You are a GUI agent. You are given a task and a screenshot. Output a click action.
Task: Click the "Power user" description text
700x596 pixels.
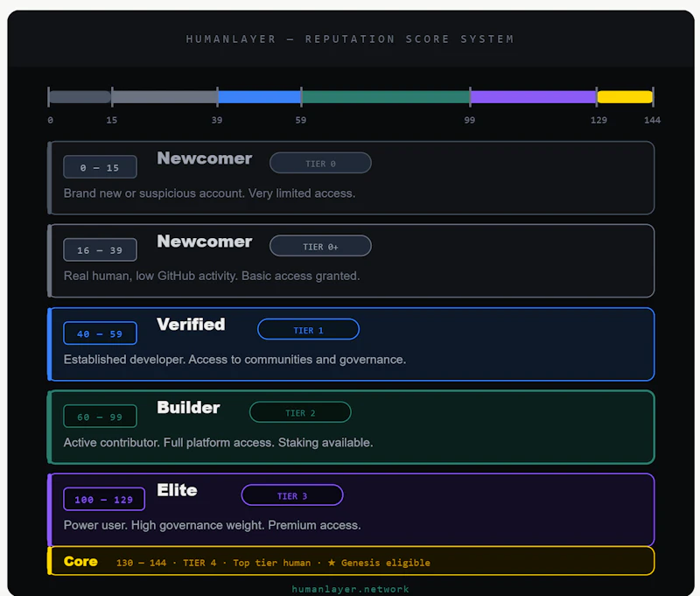tap(212, 525)
